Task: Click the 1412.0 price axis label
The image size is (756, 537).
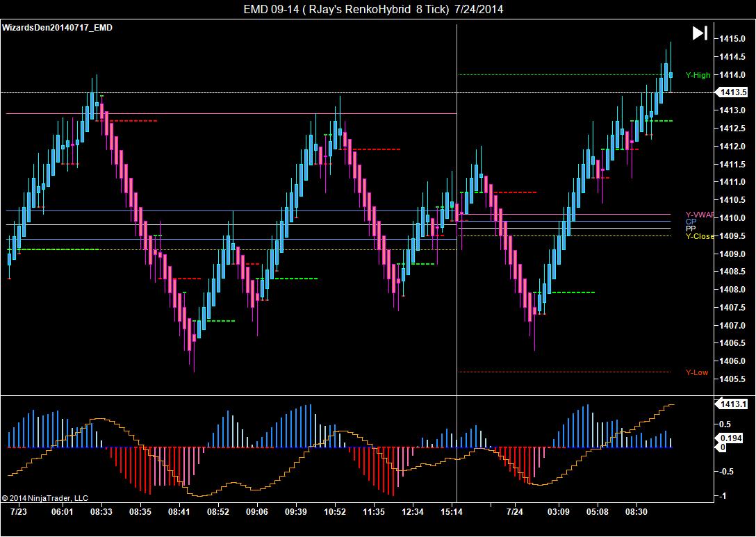Action: (x=732, y=146)
